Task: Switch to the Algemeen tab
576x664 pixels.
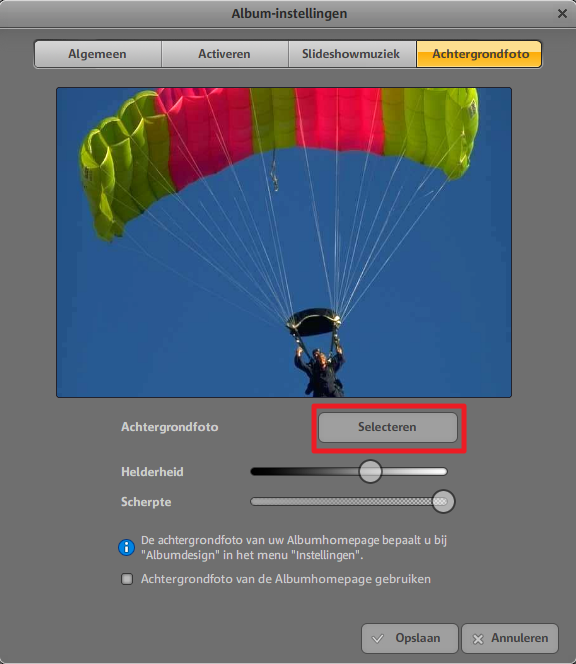Action: pyautogui.click(x=98, y=54)
